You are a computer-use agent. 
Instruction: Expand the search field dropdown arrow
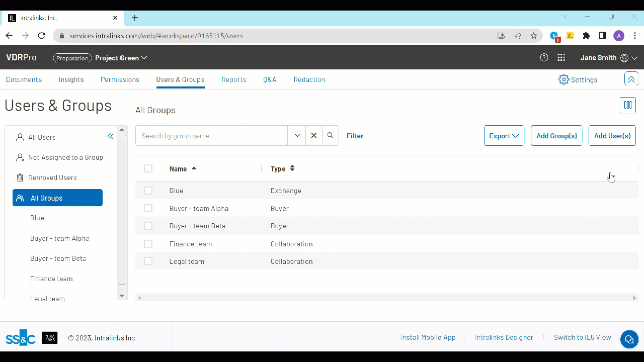[297, 136]
